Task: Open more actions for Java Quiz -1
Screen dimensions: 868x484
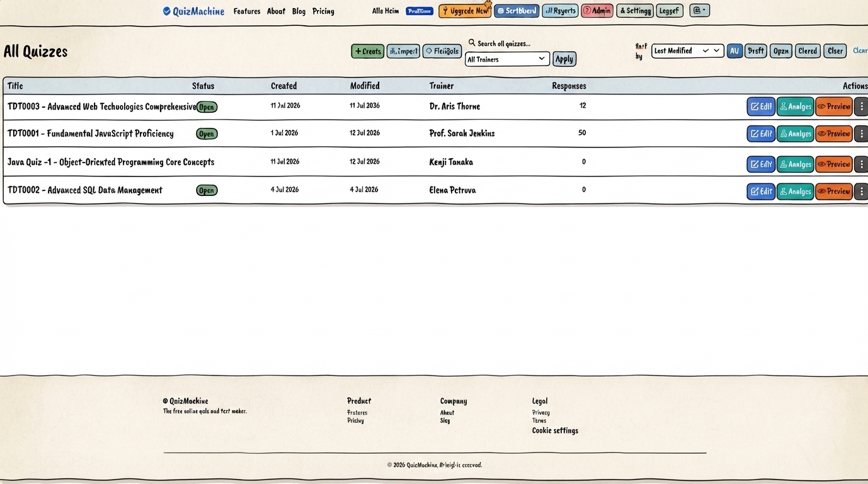Action: click(x=861, y=164)
